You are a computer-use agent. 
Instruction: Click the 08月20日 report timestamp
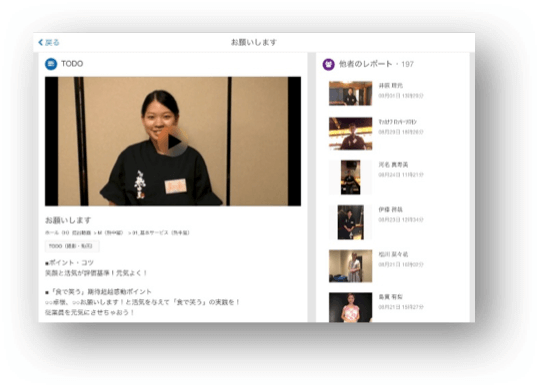401,132
